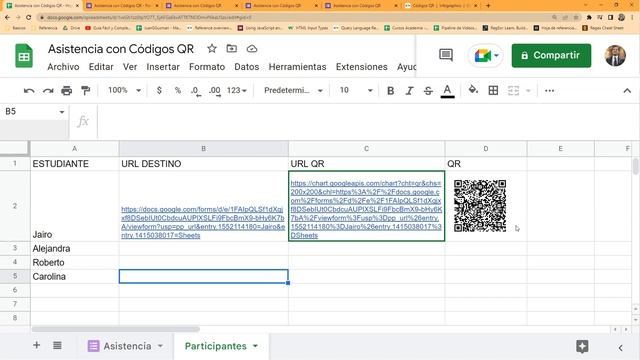This screenshot has width=640, height=360.
Task: Switch to the Participantes sheet tab
Action: (216, 346)
